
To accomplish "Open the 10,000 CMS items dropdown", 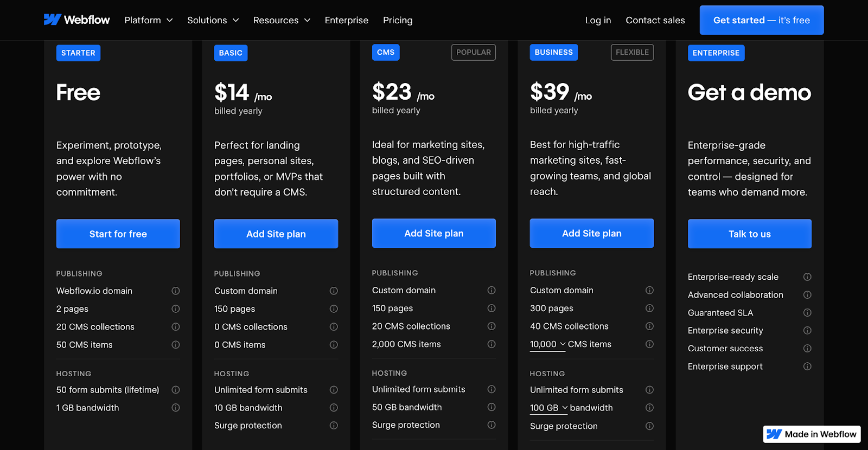I will coord(548,344).
